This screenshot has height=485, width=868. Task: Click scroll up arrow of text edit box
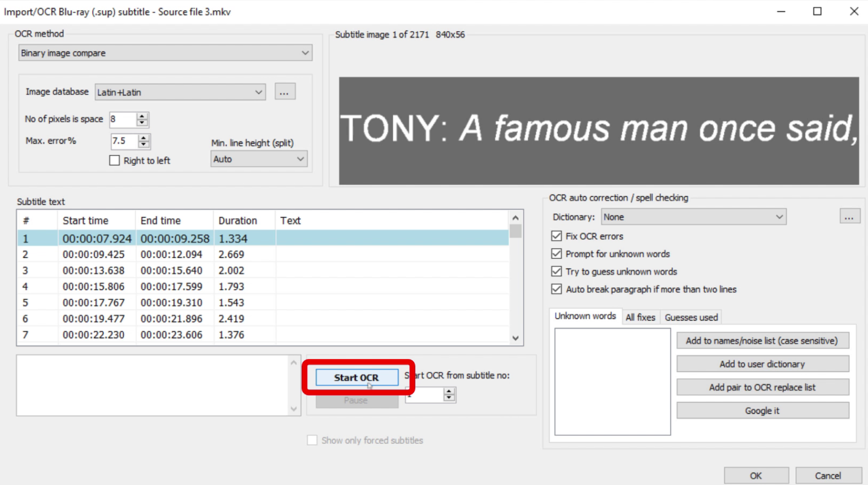(x=294, y=362)
